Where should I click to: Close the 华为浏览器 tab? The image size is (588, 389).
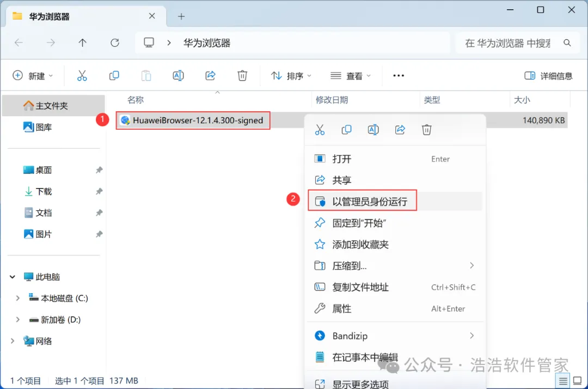click(152, 16)
